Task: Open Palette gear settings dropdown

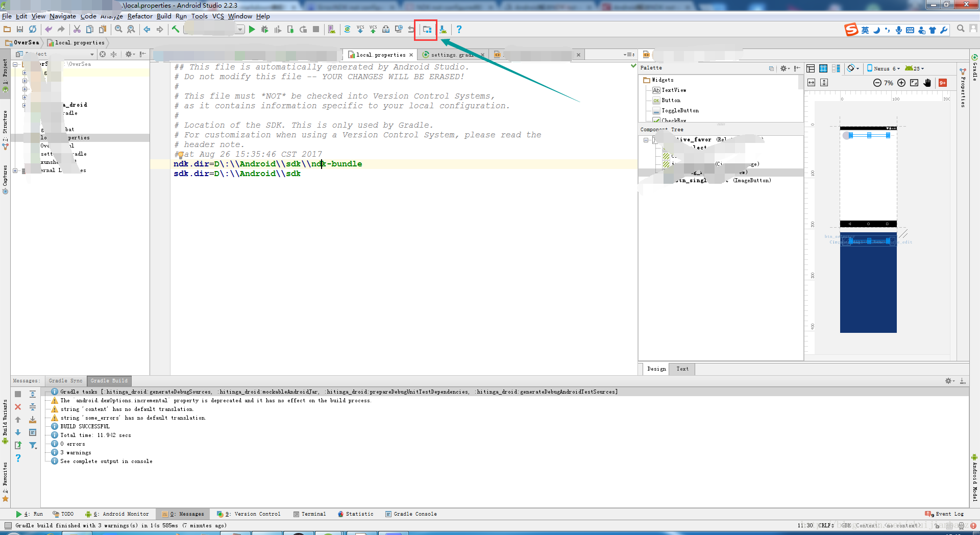Action: pos(785,68)
